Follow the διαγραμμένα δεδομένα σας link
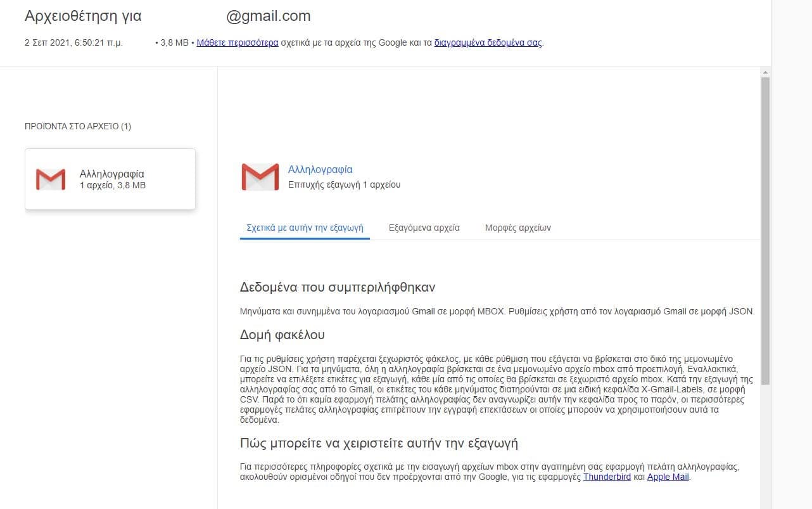812x509 pixels. coord(488,43)
